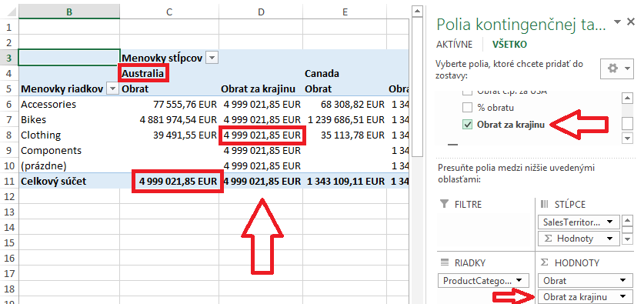The width and height of the screenshot is (644, 304).
Task: Select row 6 header
Action: click(9, 105)
